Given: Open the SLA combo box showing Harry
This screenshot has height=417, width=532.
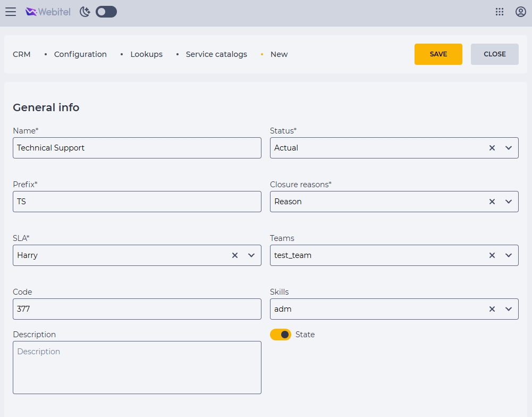Looking at the screenshot, I should pos(137,255).
